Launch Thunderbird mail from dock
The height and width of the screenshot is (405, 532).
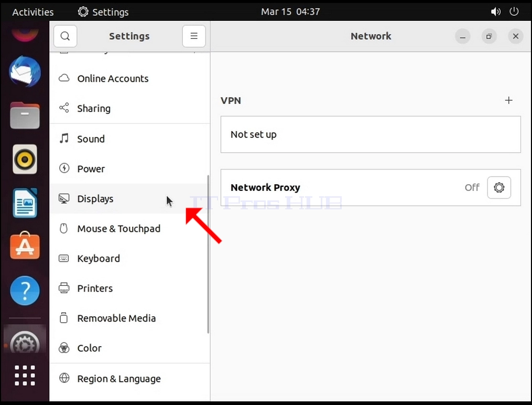pos(25,72)
